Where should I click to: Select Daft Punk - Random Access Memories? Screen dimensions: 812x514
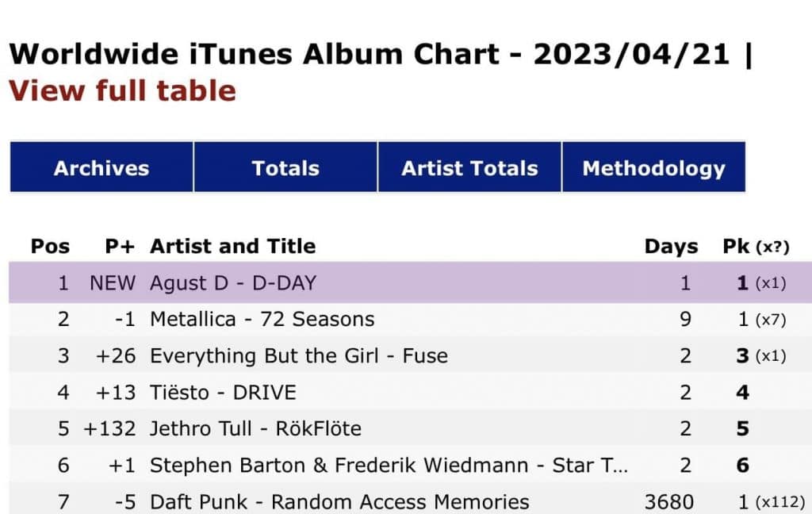click(339, 502)
